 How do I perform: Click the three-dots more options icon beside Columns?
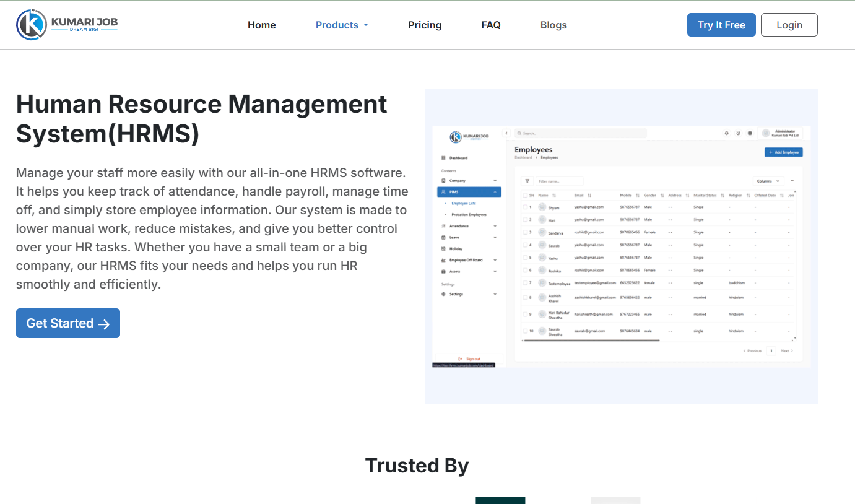click(x=792, y=181)
